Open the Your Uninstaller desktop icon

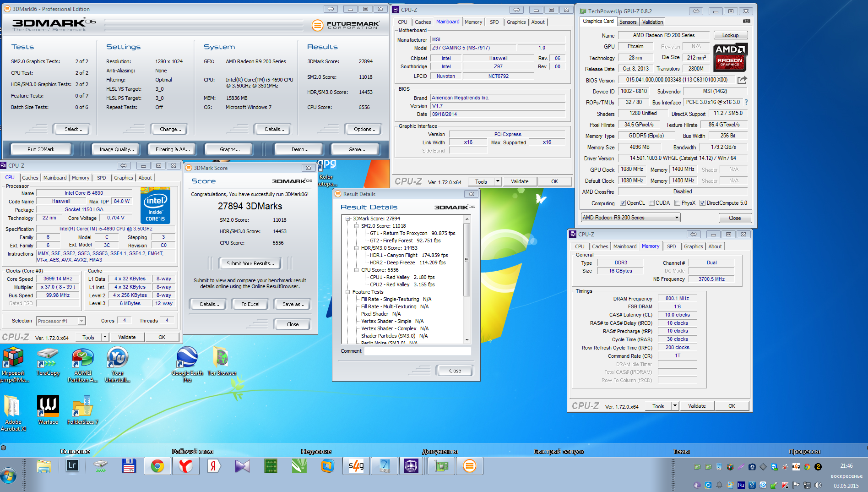tap(118, 365)
